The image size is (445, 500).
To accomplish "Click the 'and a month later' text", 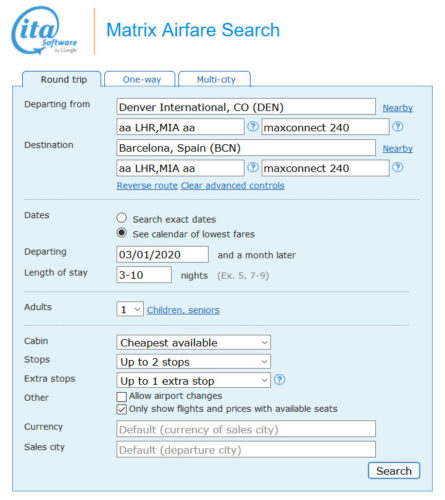I will (256, 255).
